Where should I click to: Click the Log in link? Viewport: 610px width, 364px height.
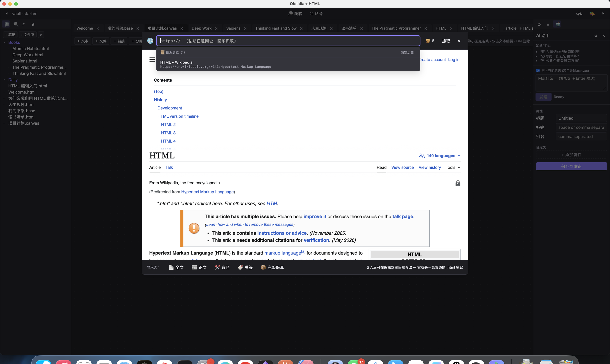454,60
